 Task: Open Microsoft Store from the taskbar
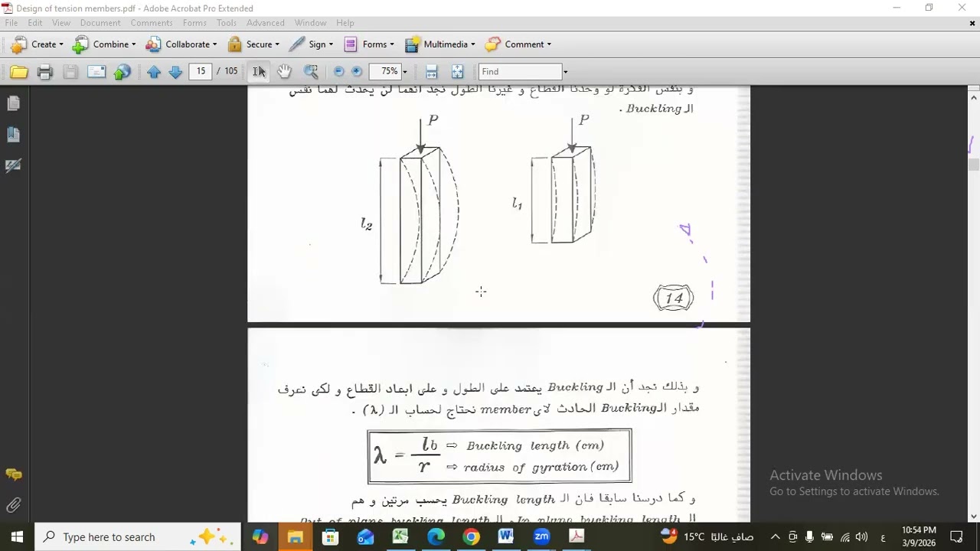click(x=330, y=536)
